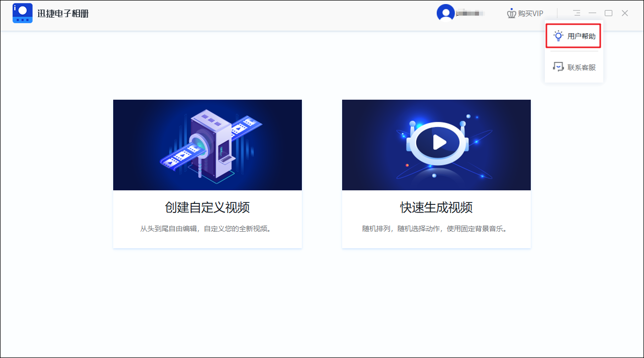This screenshot has width=644, height=358.
Task: Click the lightbulb icon beside 用户帮助
Action: pyautogui.click(x=558, y=36)
